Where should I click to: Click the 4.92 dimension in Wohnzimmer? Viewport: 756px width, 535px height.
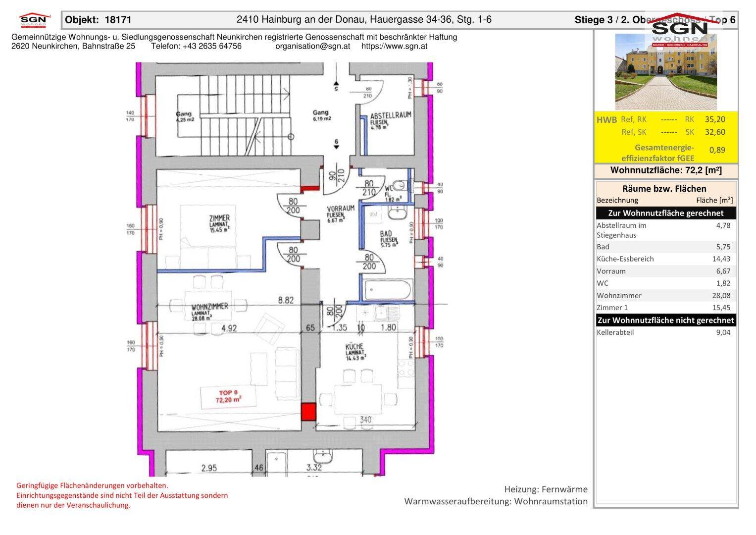[x=230, y=327]
